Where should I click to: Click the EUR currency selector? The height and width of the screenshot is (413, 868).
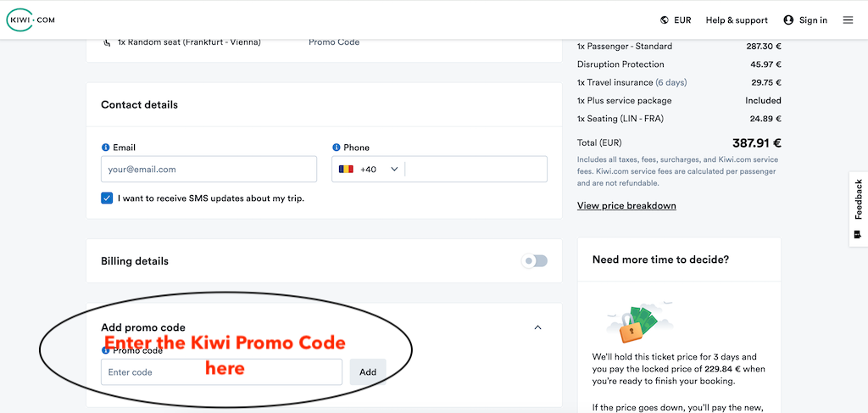pyautogui.click(x=682, y=20)
